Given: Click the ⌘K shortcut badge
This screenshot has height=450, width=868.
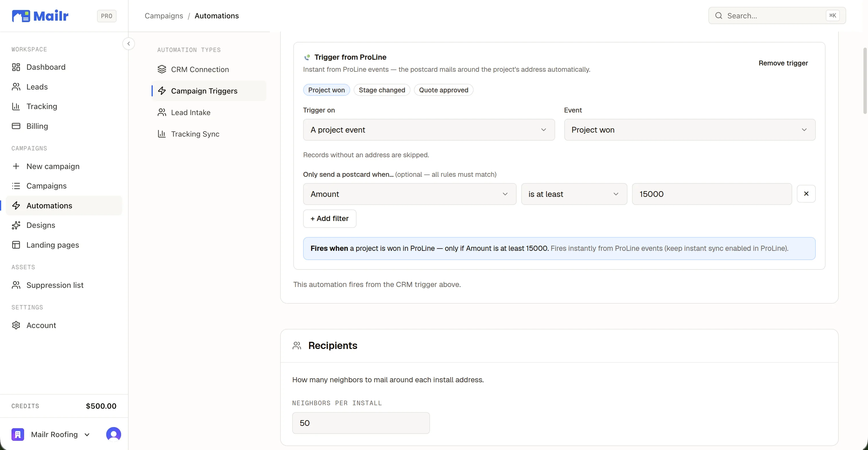Looking at the screenshot, I should [x=832, y=15].
